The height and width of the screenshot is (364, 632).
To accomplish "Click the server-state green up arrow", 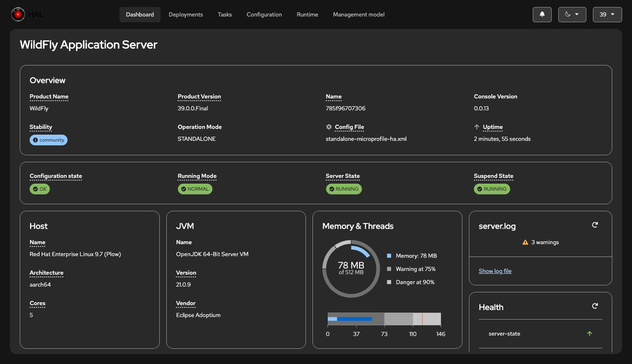I will click(590, 334).
